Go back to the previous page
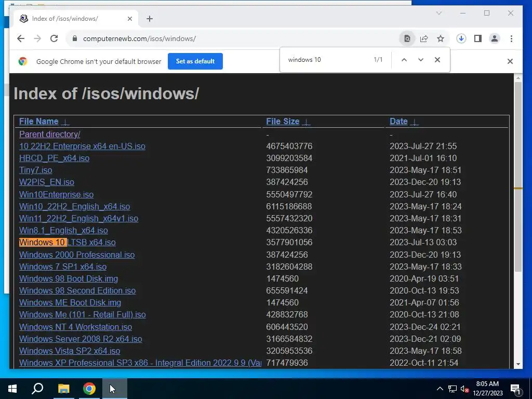This screenshot has height=399, width=532. point(21,38)
